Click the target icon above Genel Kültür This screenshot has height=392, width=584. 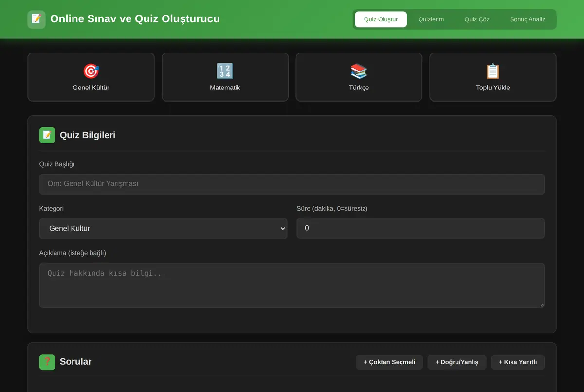[x=91, y=71]
